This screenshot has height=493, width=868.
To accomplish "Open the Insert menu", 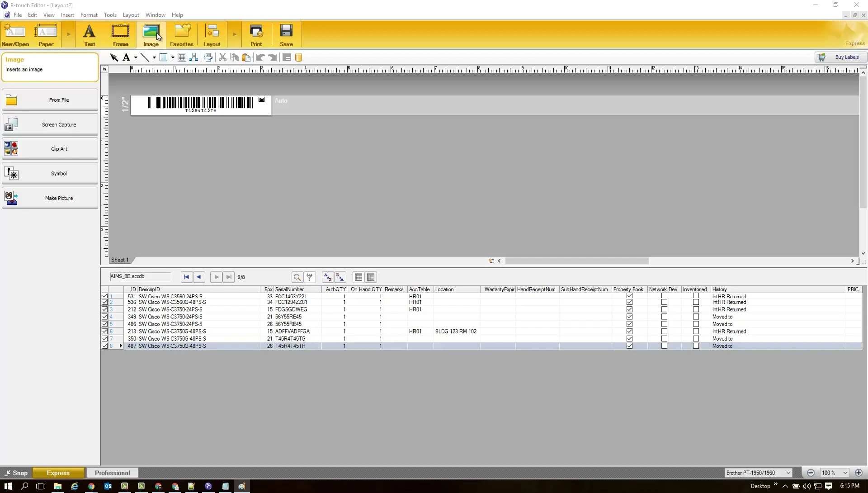I will tap(67, 15).
